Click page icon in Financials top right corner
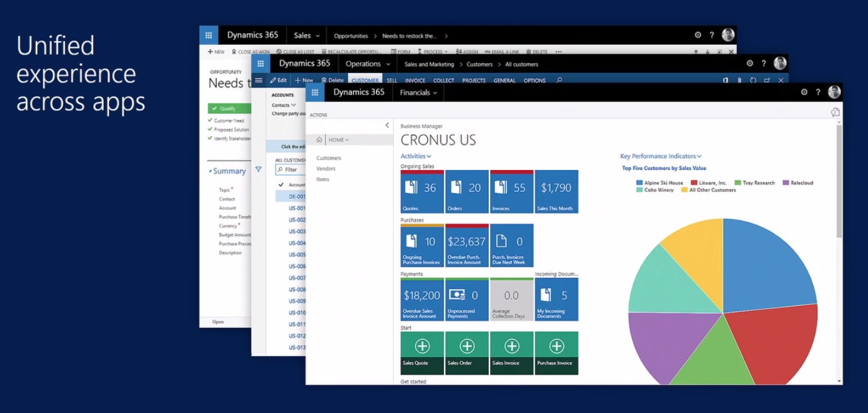 point(835,112)
